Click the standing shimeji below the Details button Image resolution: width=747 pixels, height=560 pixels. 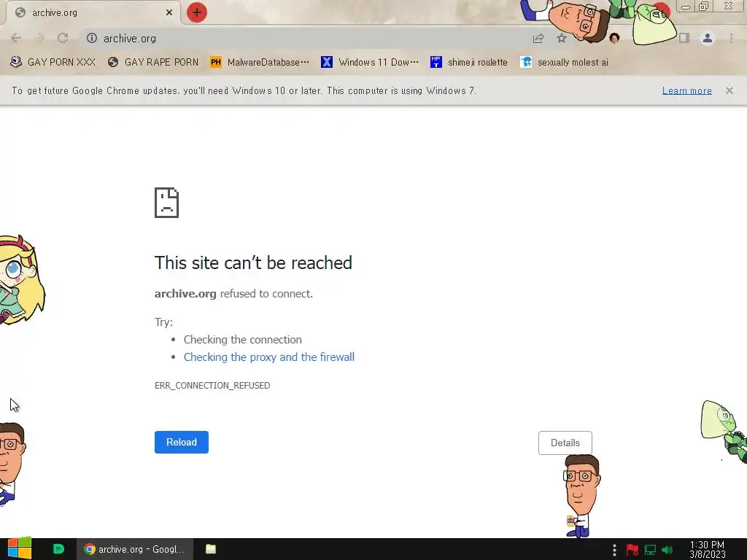tap(581, 496)
